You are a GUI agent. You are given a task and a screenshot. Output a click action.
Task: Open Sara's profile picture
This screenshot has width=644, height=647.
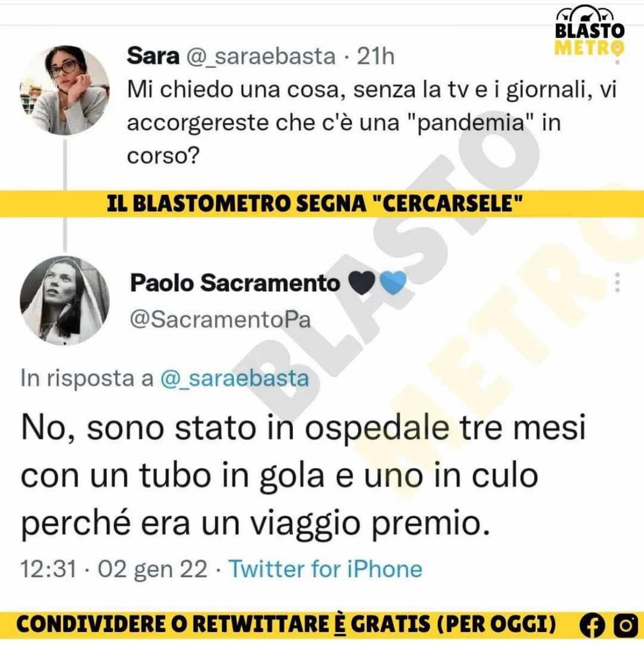(x=65, y=90)
